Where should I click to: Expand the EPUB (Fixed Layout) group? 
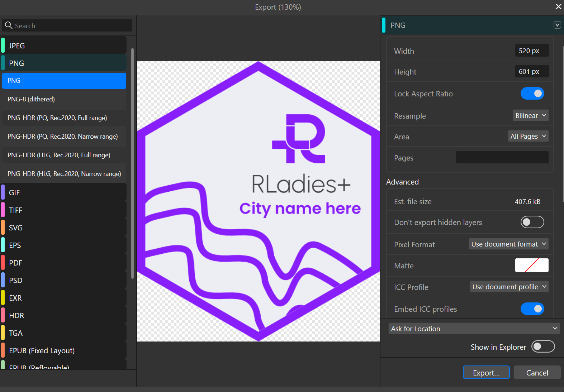coord(64,350)
